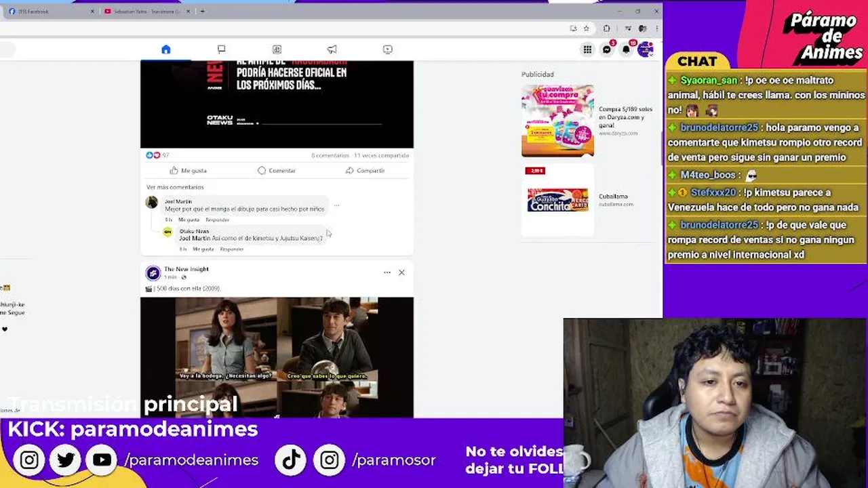Open the Daryza.com ad thumbnail
Image resolution: width=868 pixels, height=488 pixels.
[x=557, y=121]
